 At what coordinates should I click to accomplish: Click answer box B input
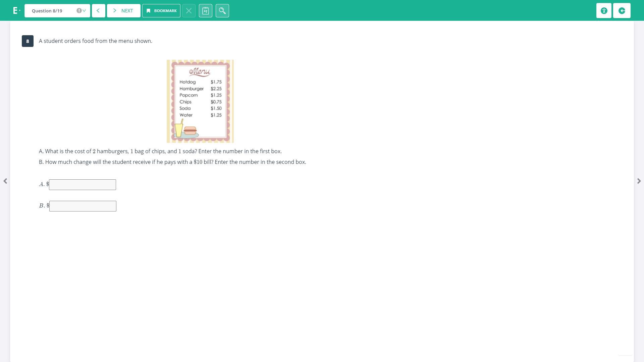pos(83,206)
